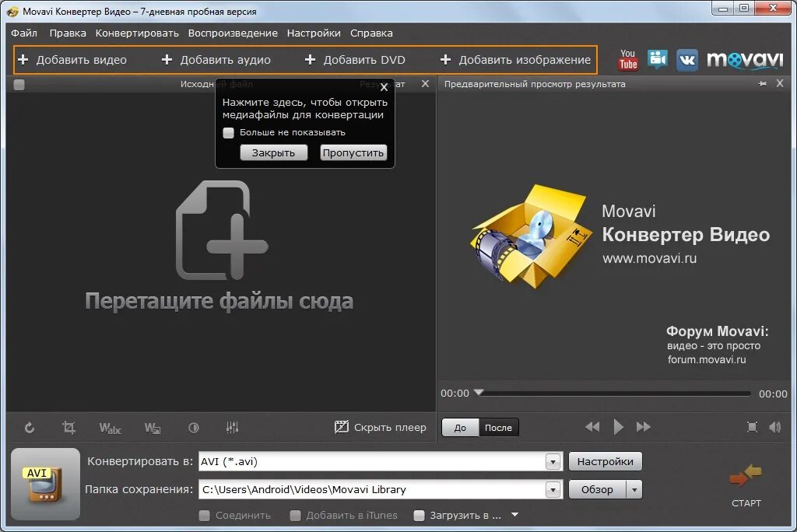Open the image watermark tool
The width and height of the screenshot is (797, 532).
153,429
